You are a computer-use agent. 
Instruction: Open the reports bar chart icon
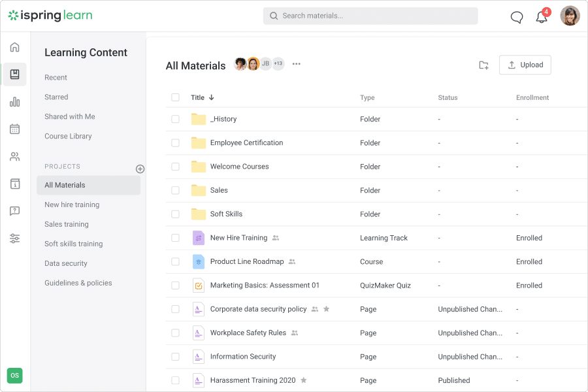pyautogui.click(x=14, y=102)
